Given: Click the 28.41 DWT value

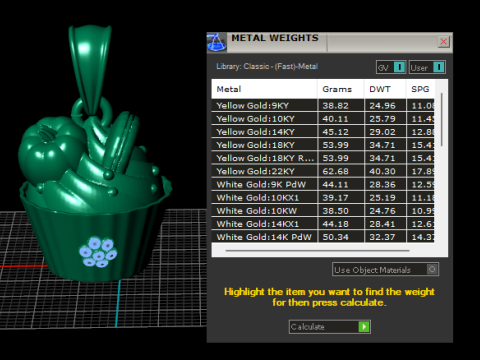Looking at the screenshot, I should pyautogui.click(x=382, y=224).
